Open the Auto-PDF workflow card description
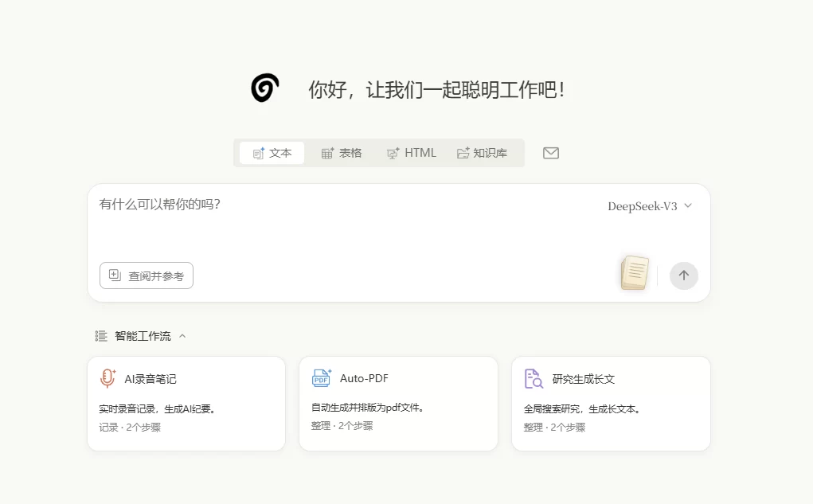This screenshot has width=813, height=504. click(368, 408)
